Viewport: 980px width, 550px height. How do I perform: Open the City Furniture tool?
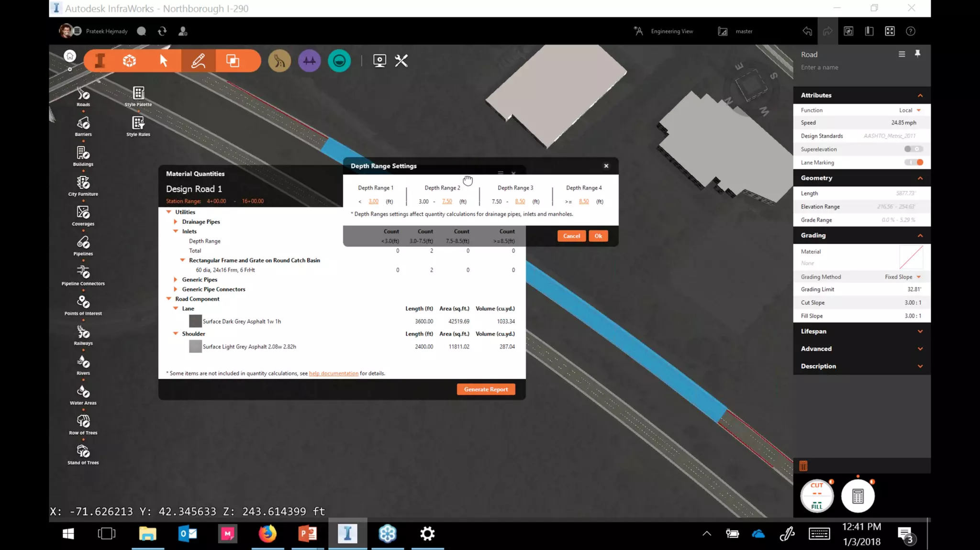[x=83, y=186]
